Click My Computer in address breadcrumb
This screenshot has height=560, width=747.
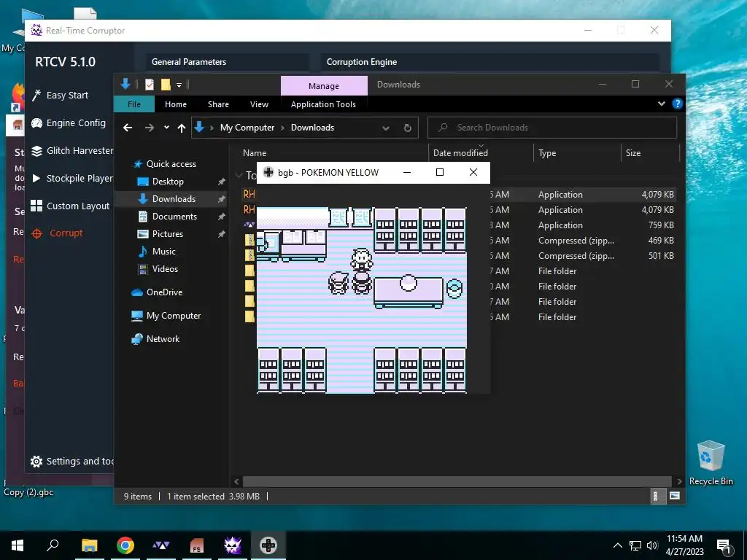pos(247,128)
